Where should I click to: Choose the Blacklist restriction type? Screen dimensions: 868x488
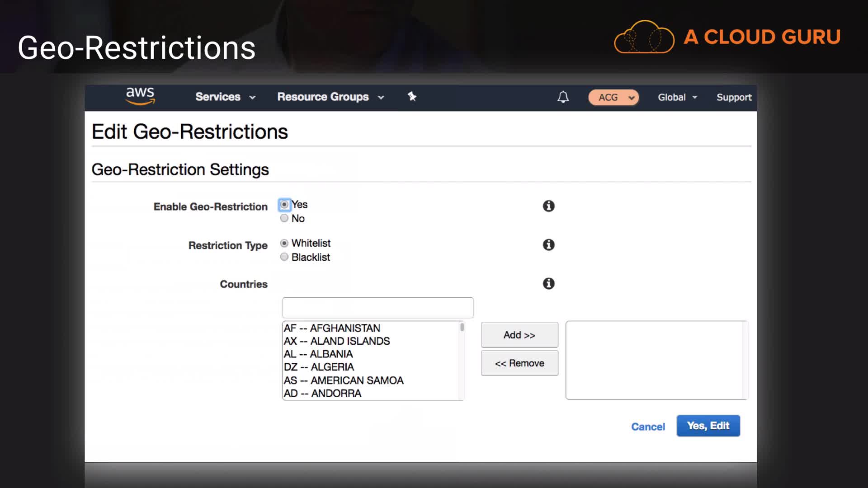coord(284,257)
